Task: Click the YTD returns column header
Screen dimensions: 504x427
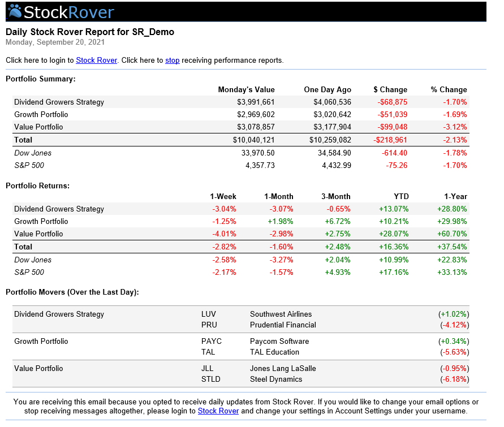Action: (x=401, y=196)
